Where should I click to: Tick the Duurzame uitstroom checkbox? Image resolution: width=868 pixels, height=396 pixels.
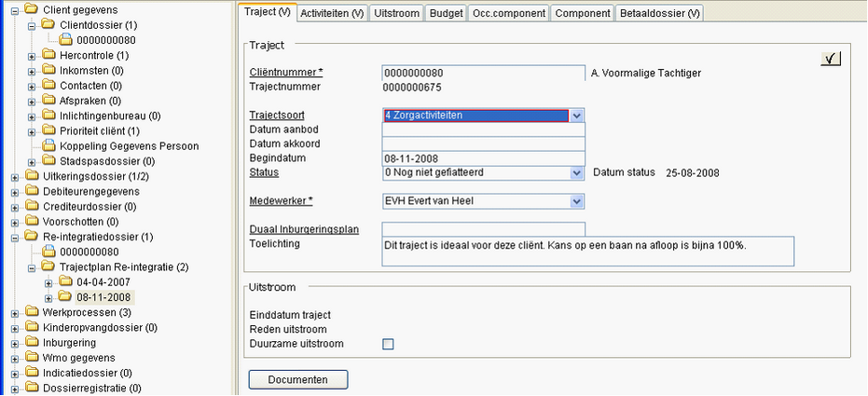(x=389, y=344)
